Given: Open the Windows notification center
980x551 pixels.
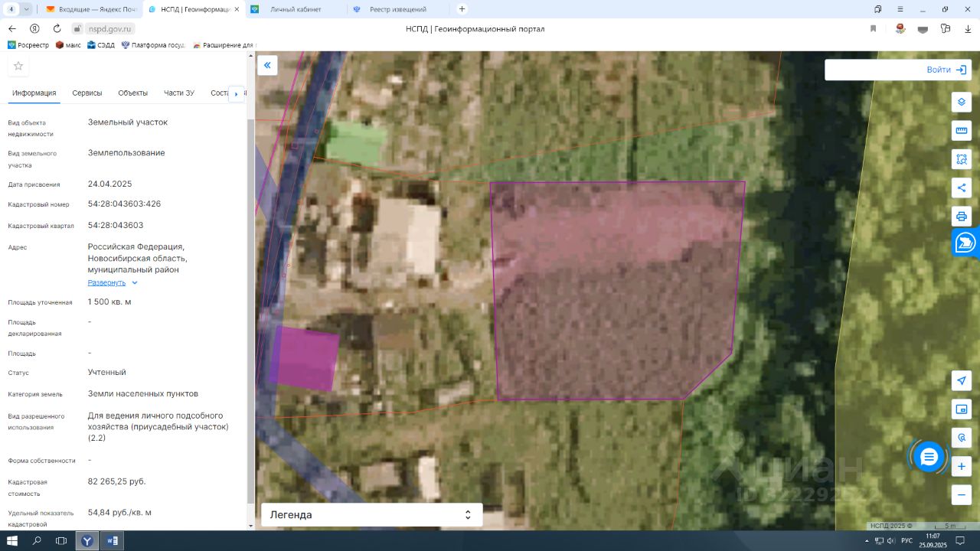Looking at the screenshot, I should coord(960,541).
